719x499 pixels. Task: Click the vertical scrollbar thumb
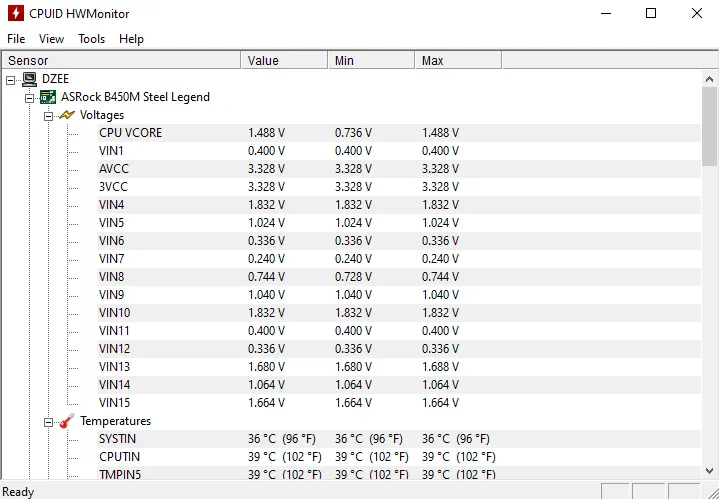pos(709,126)
